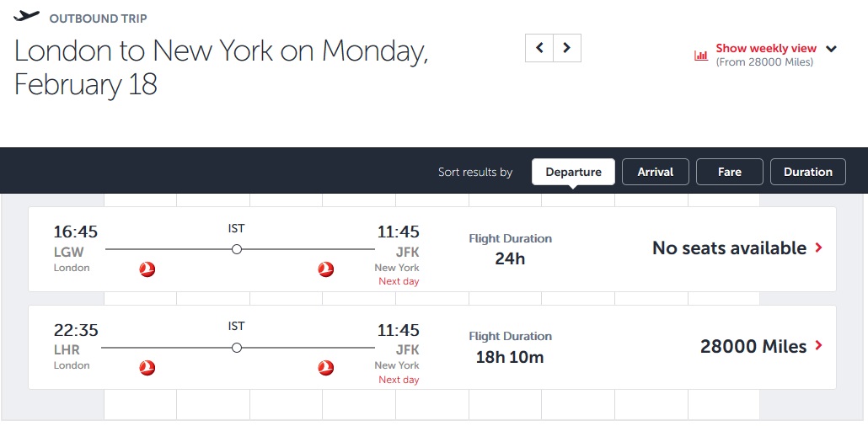The width and height of the screenshot is (868, 426).
Task: Click second Turkish Airlines logo on LGW flight
Action: pyautogui.click(x=326, y=269)
